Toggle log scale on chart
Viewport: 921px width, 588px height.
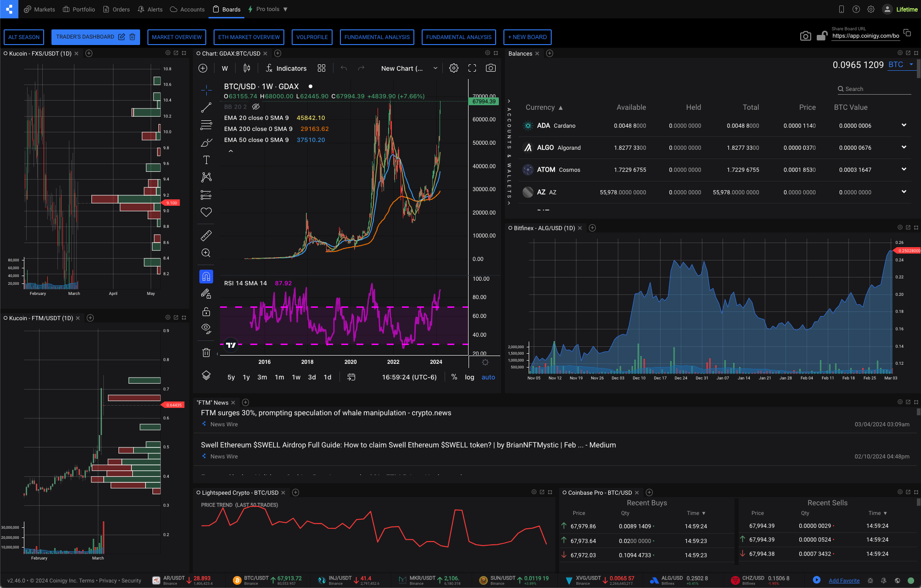tap(469, 377)
